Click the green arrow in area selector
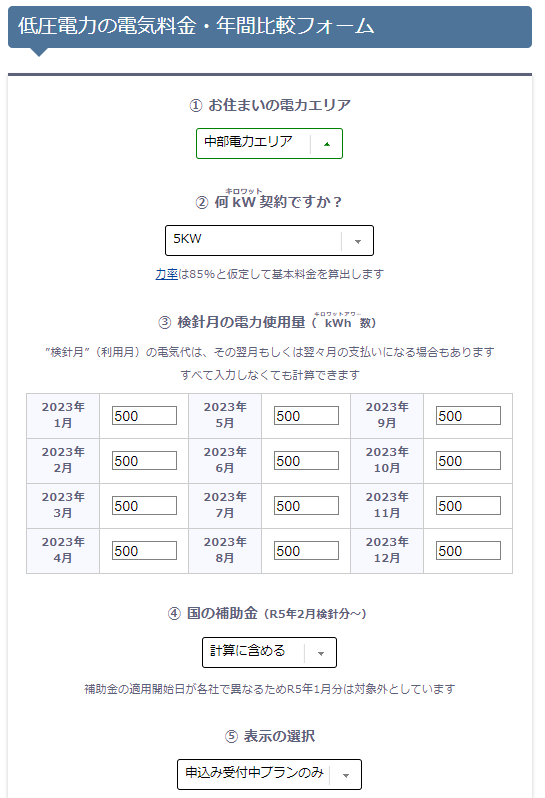 (x=327, y=145)
